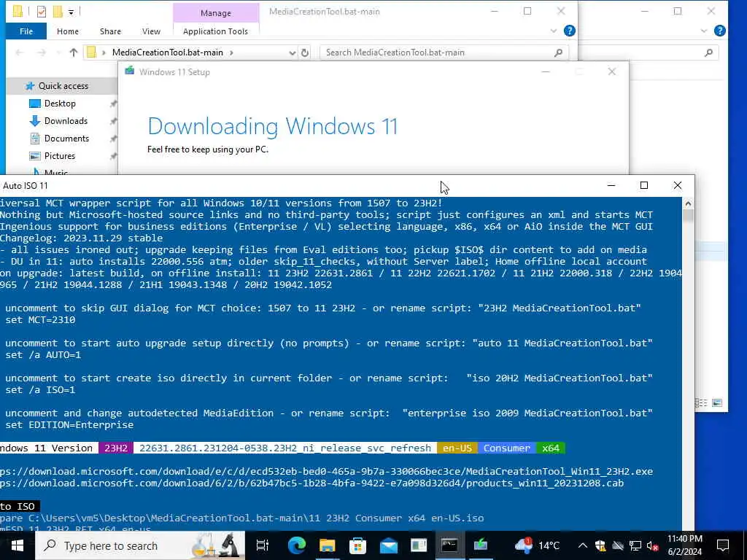Select Quick access in navigation pane
Screen dimensions: 747x560
point(63,86)
